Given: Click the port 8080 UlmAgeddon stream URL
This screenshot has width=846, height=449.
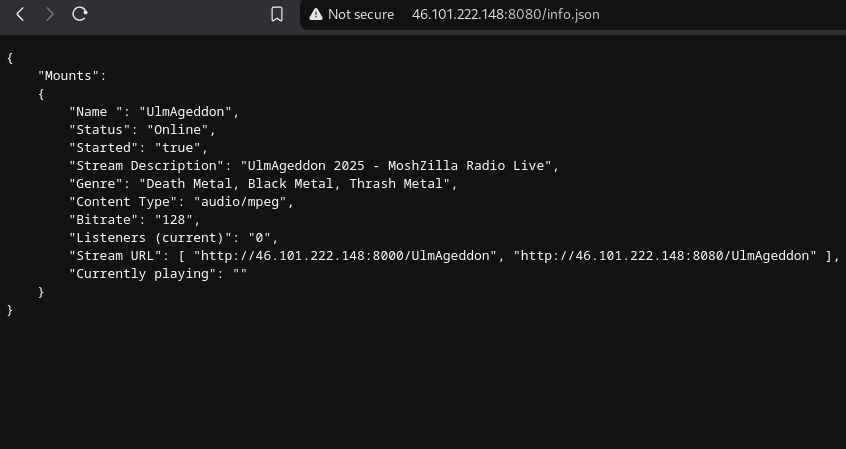Looking at the screenshot, I should (x=664, y=255).
